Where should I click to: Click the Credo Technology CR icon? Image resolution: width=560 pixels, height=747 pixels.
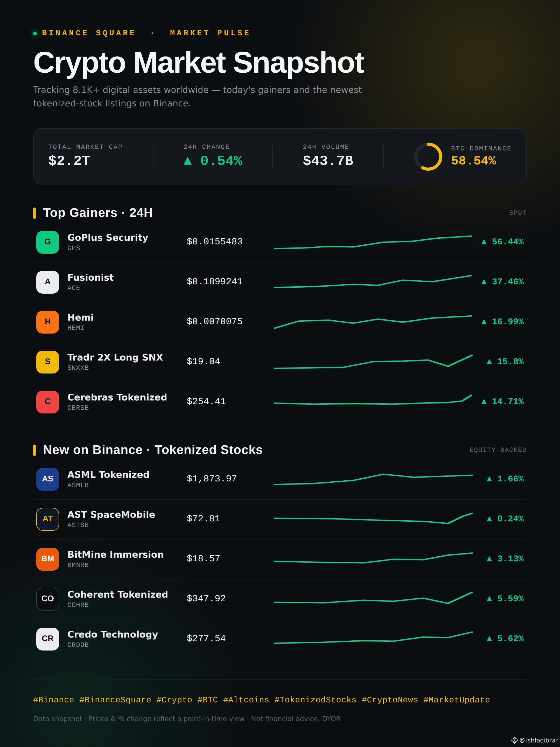coord(48,639)
